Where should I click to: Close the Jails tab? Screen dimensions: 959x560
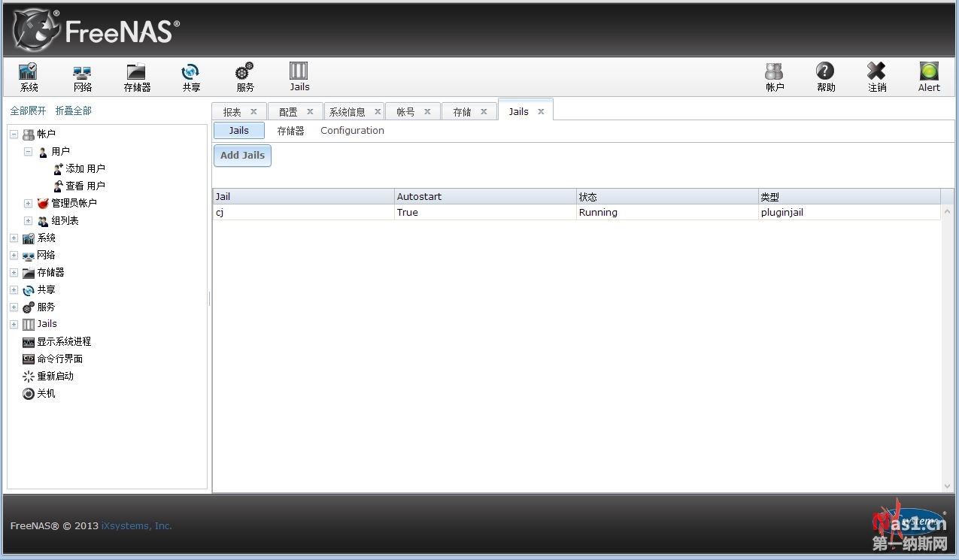pos(541,111)
